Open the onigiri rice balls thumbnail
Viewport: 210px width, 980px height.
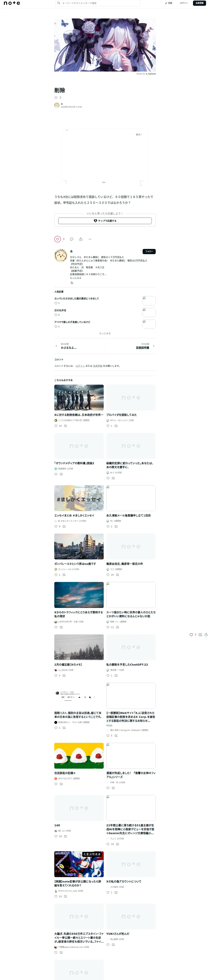tap(79, 756)
